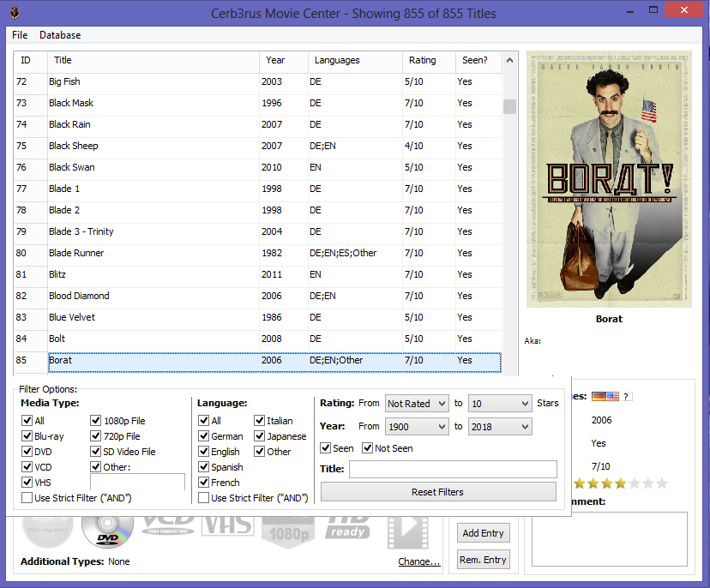This screenshot has height=588, width=710.
Task: Open the Year to 2018 dropdown
Action: (499, 427)
